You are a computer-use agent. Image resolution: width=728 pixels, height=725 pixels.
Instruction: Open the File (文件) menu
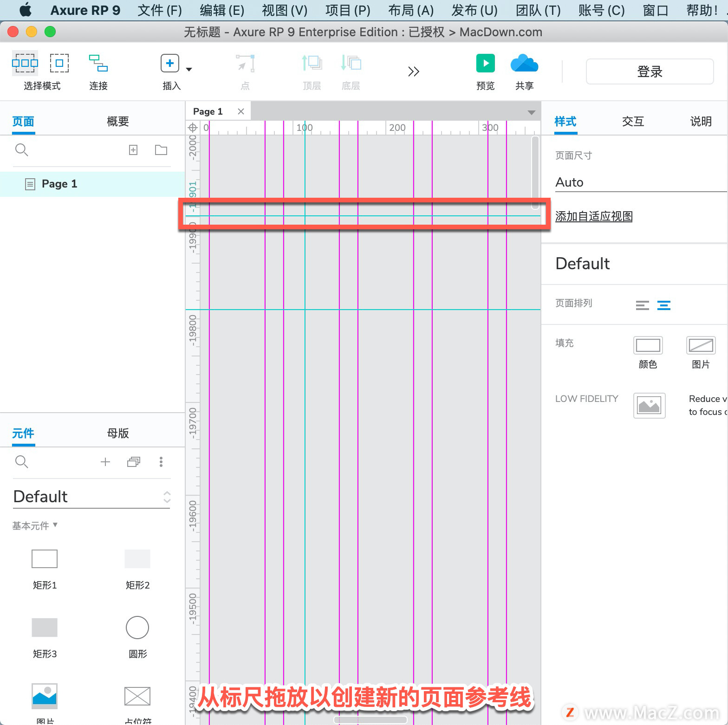[x=160, y=10]
